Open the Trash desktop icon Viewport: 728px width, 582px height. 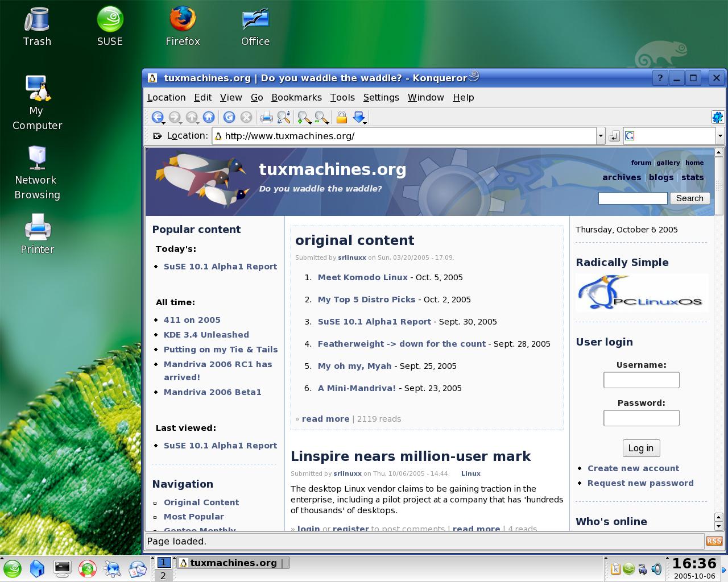(37, 27)
